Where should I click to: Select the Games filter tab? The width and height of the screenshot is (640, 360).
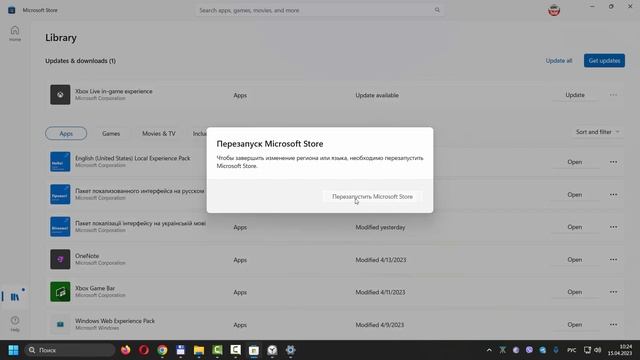pyautogui.click(x=111, y=133)
